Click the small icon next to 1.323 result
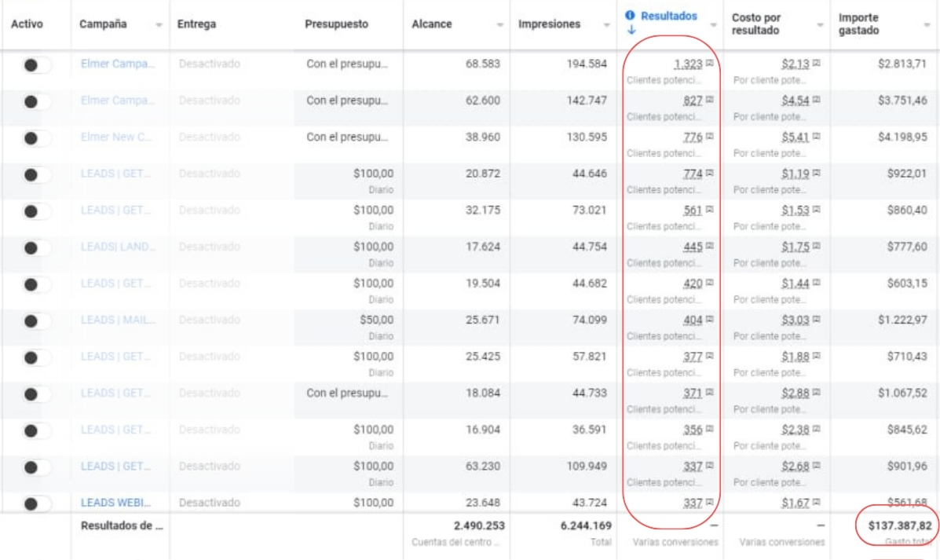 (x=710, y=64)
